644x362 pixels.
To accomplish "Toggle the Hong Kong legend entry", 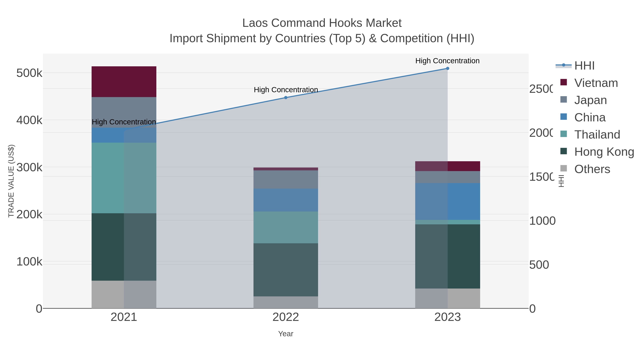I will pyautogui.click(x=597, y=152).
